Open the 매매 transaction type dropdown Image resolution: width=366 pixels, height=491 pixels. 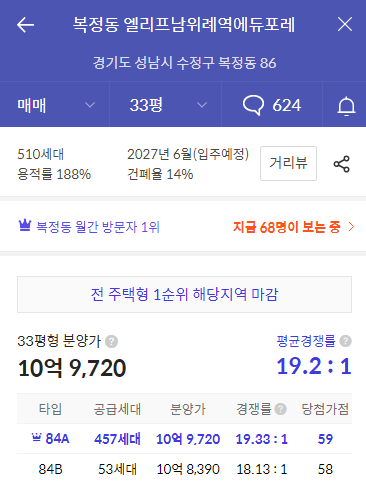55,105
